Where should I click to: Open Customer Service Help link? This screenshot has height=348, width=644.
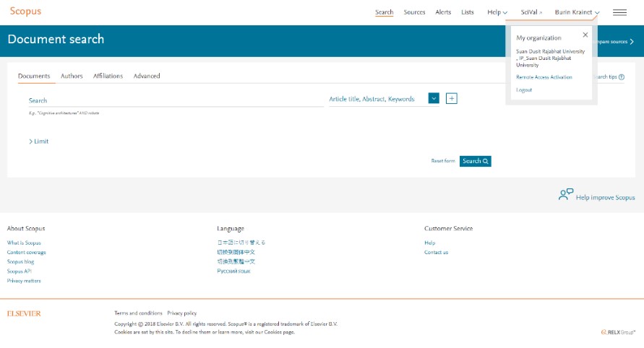[429, 243]
